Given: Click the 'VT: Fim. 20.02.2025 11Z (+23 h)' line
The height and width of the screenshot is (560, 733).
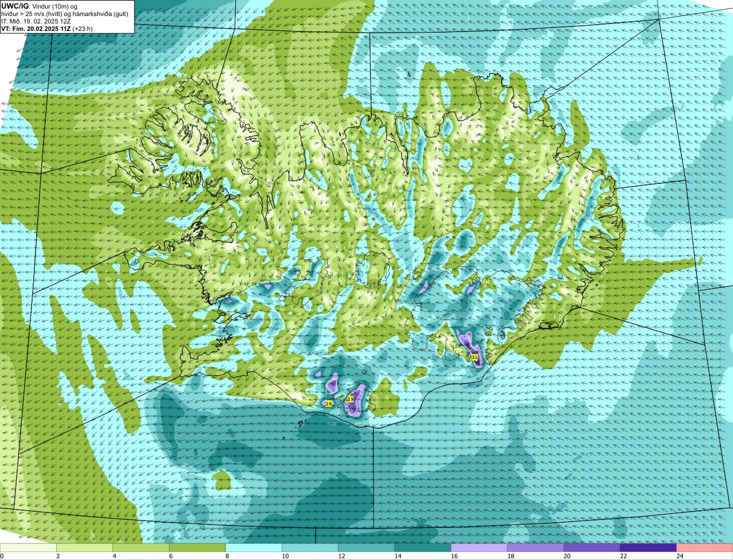Looking at the screenshot, I should tap(47, 29).
